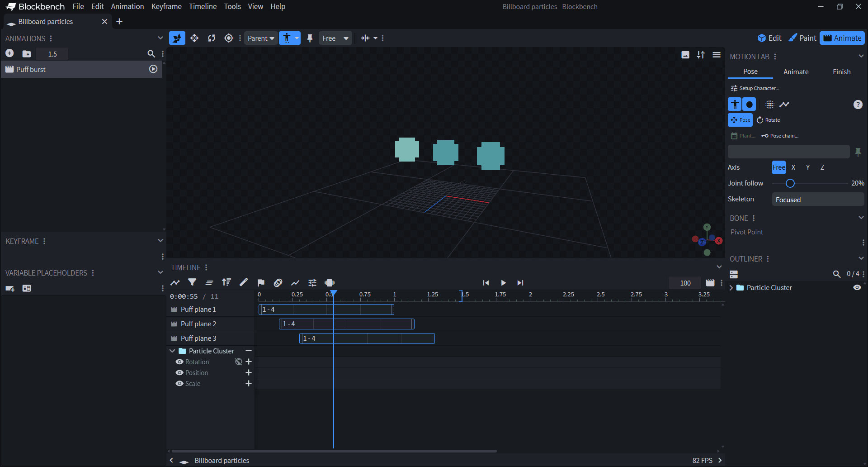Viewport: 868px width, 467px height.
Task: Click the curve path icon in Motion Lab
Action: click(x=784, y=105)
